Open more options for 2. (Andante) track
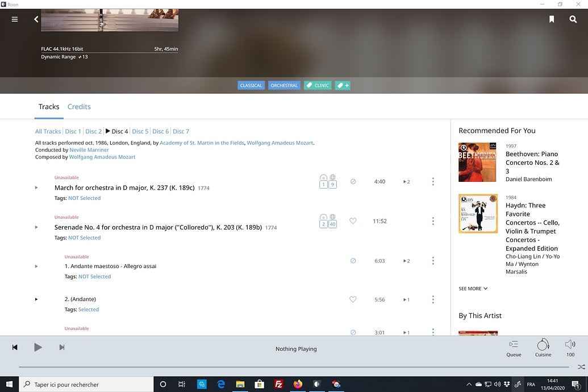Viewport: 588px width, 392px height. click(x=433, y=299)
